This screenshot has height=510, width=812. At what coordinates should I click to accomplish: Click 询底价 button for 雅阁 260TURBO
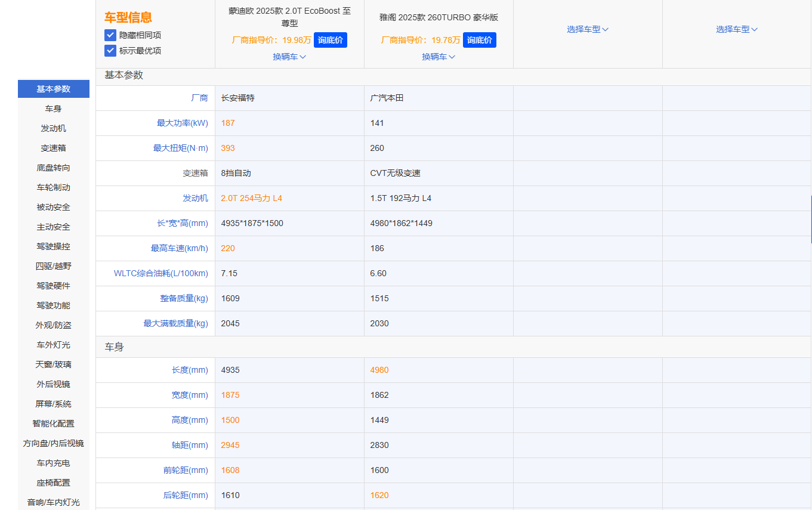pos(479,40)
